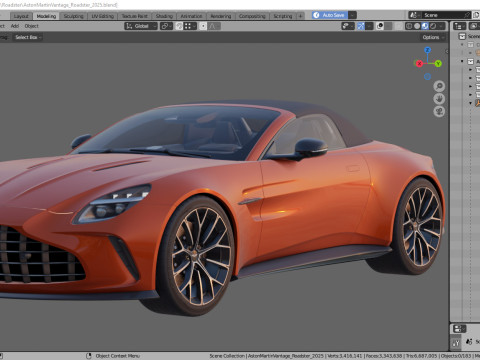Collapse the AstonMartin collection in outliner
Screen dimensions: 480x360
pyautogui.click(x=462, y=61)
